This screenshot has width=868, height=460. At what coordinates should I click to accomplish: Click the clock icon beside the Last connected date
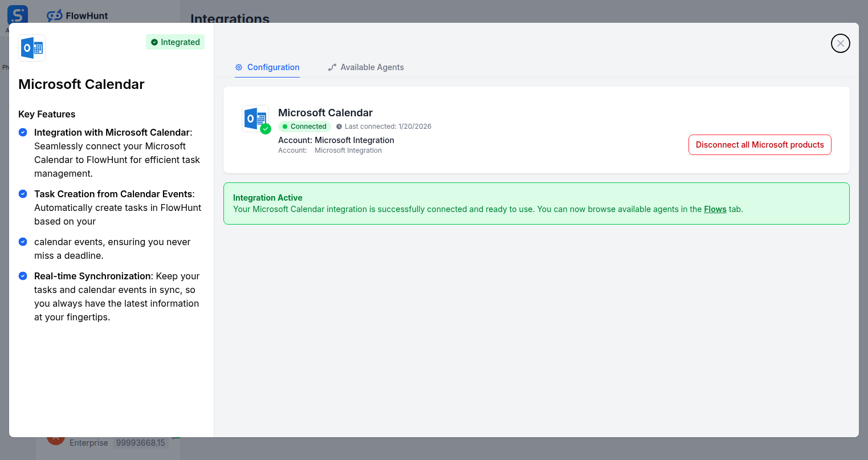(x=339, y=126)
